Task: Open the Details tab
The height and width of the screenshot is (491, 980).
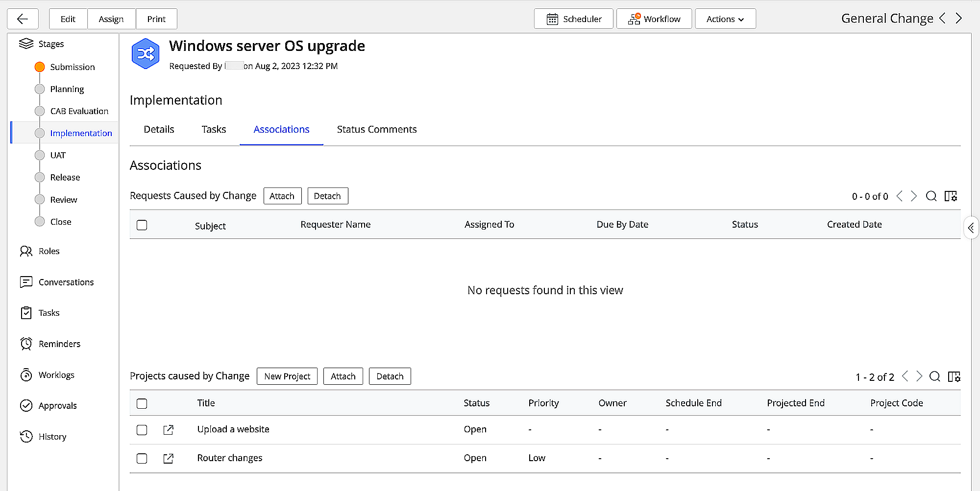Action: pyautogui.click(x=159, y=130)
